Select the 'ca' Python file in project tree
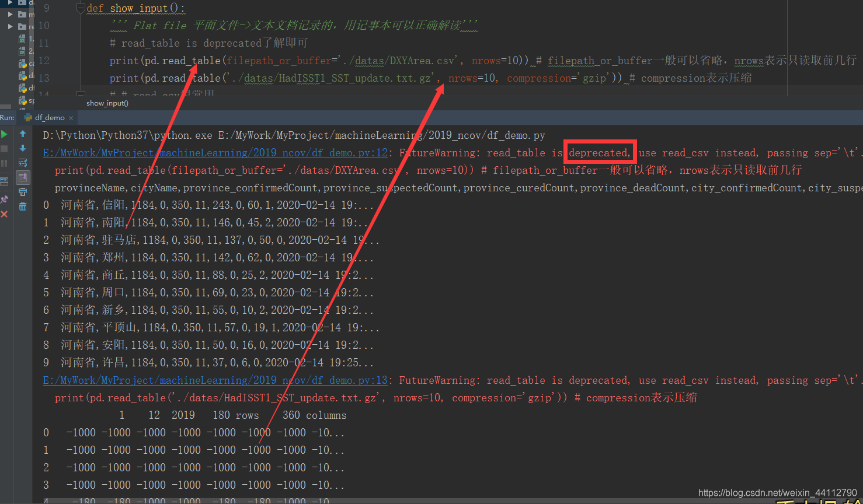Viewport: 863px width, 504px height. click(27, 64)
